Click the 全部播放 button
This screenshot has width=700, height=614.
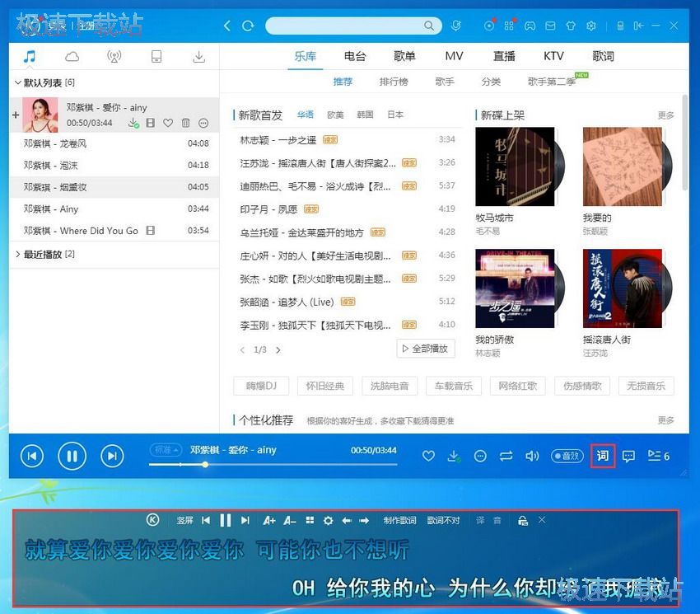coord(426,349)
